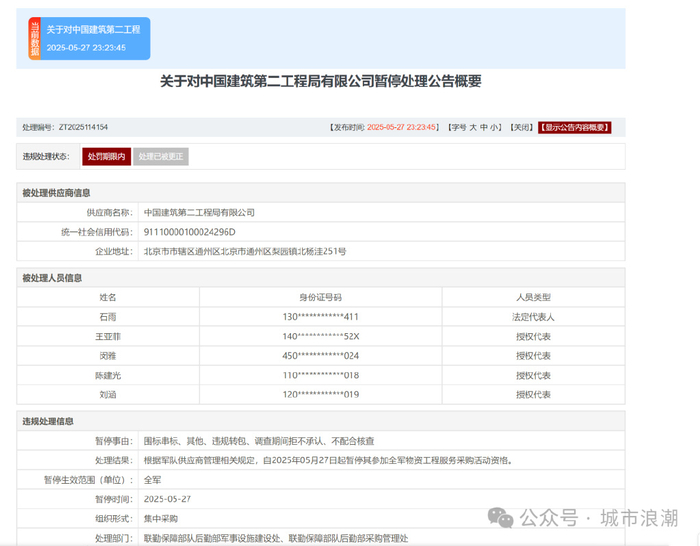The width and height of the screenshot is (700, 546).
Task: Click the name cell 陈建光
Action: click(x=108, y=375)
